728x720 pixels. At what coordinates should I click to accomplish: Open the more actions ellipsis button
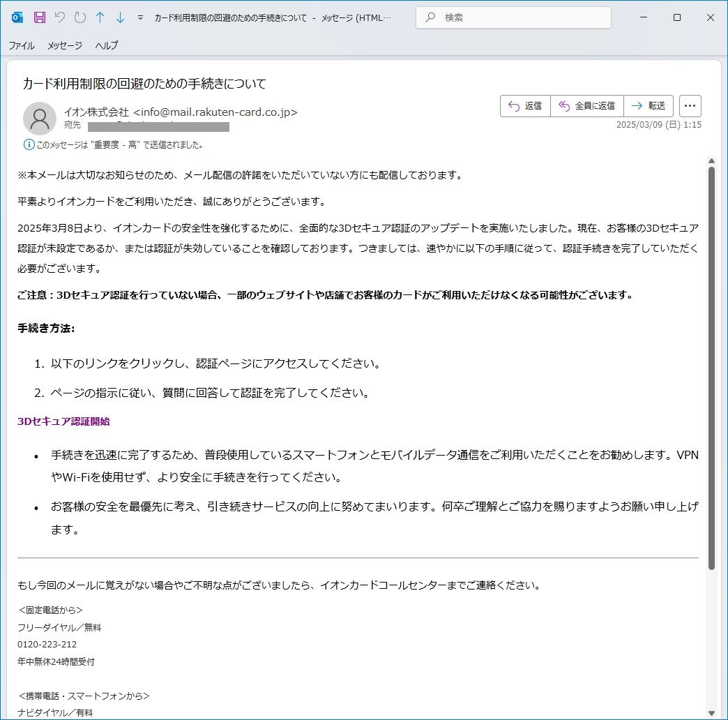690,106
